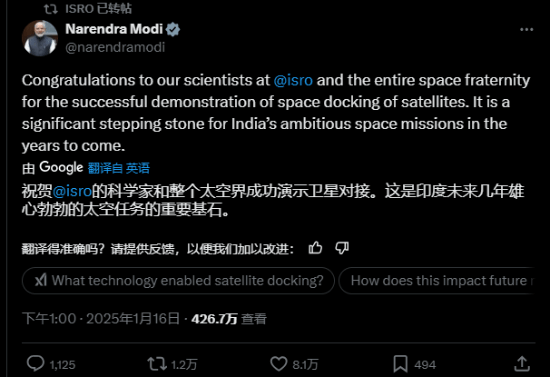
Task: Click the thumbs down translation feedback icon
Action: (342, 248)
